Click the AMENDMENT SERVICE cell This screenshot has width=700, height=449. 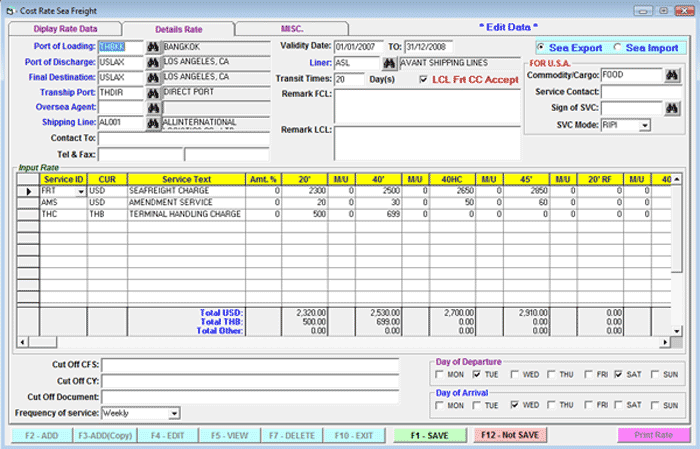[x=186, y=203]
